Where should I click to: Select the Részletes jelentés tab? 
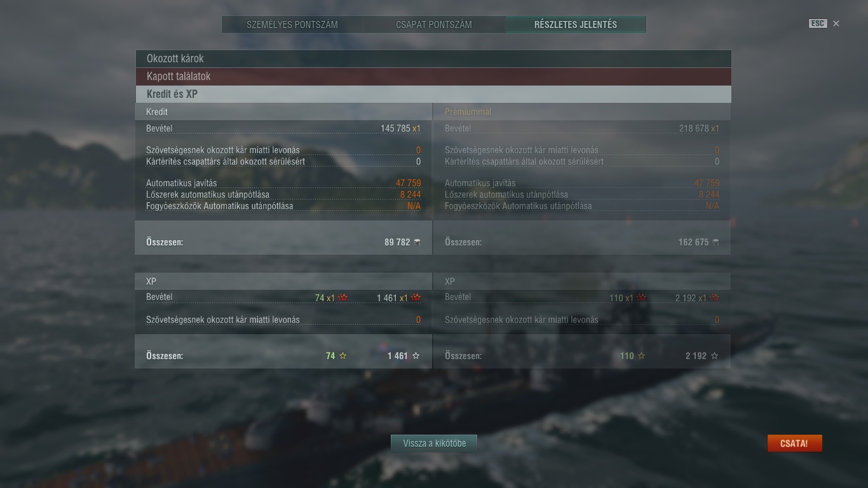(576, 25)
